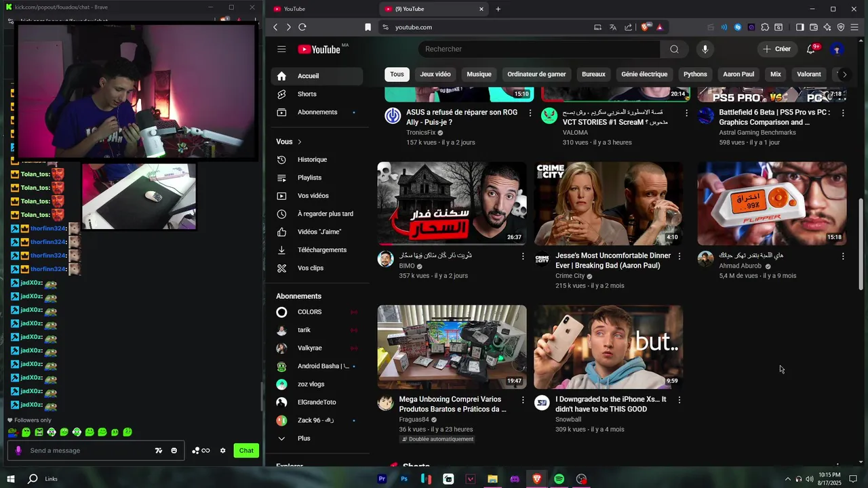
Task: Click the bookmark icon beside the address
Action: (368, 27)
